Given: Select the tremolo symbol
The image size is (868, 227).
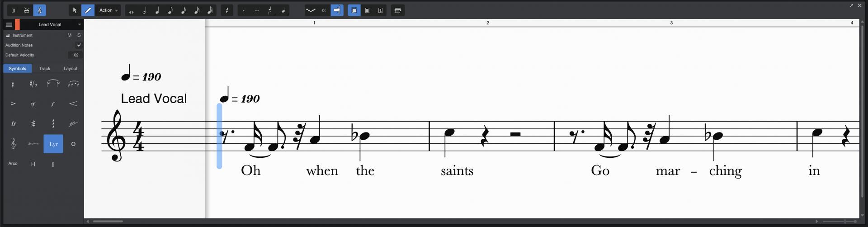Looking at the screenshot, I should 33,124.
